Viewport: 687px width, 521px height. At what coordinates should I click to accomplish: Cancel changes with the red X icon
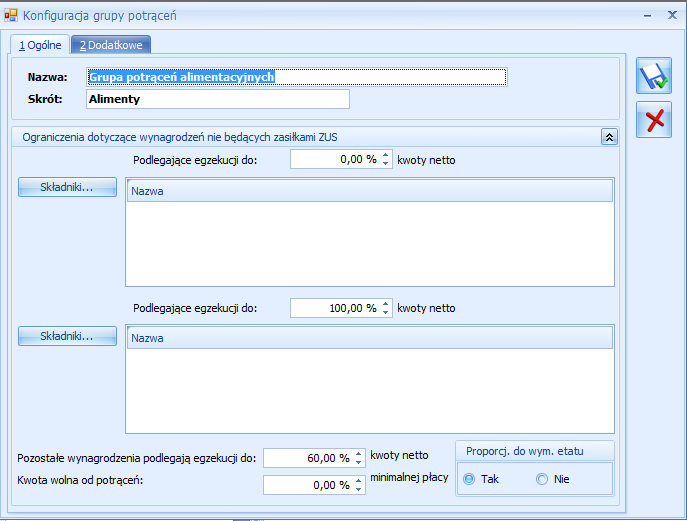click(x=654, y=120)
